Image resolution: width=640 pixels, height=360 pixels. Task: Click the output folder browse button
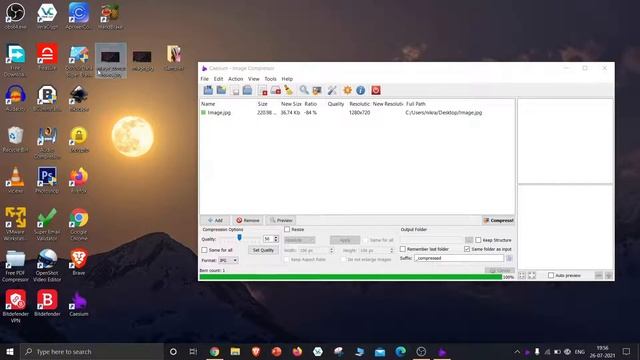click(469, 240)
